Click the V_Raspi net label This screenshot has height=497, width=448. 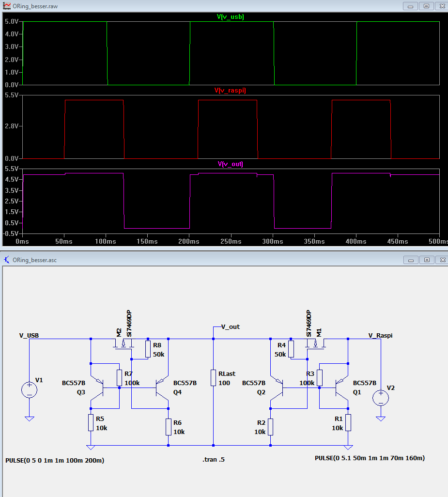click(380, 335)
